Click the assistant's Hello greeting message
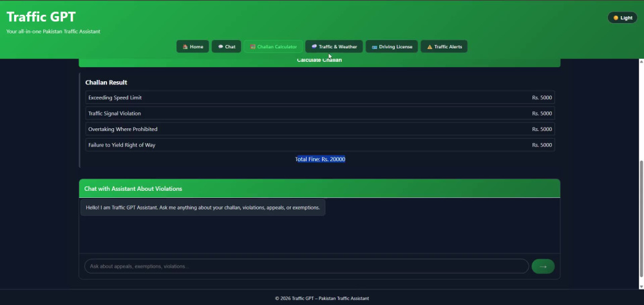Screen dimensions: 644x305 [x=203, y=208]
